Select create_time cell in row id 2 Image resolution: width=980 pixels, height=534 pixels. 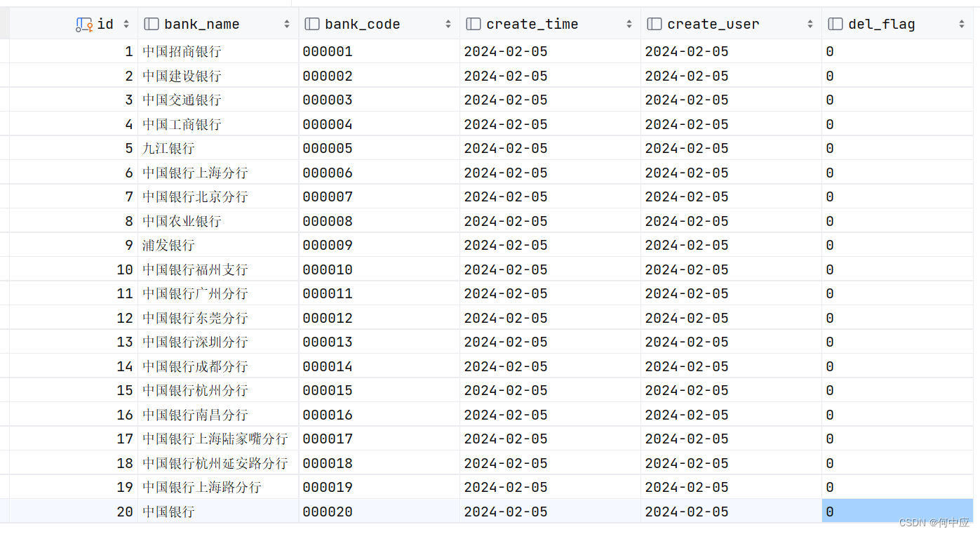pyautogui.click(x=551, y=76)
